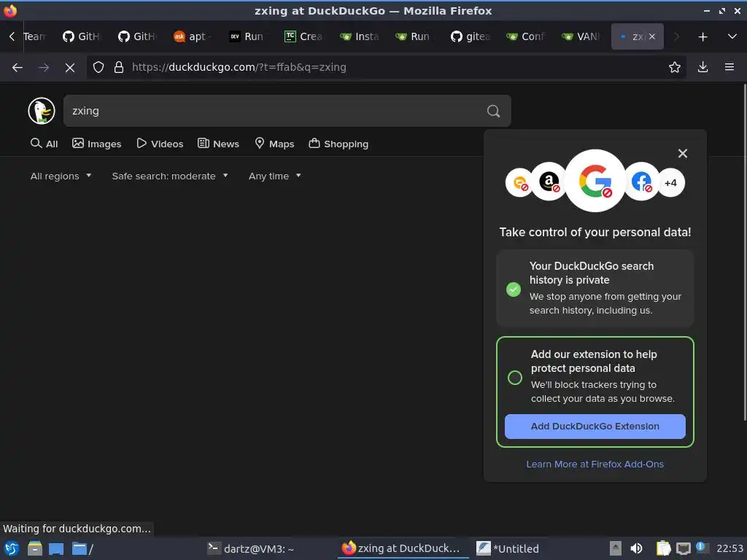This screenshot has height=560, width=747.
Task: Click the Google tracker icon in popup
Action: click(595, 181)
